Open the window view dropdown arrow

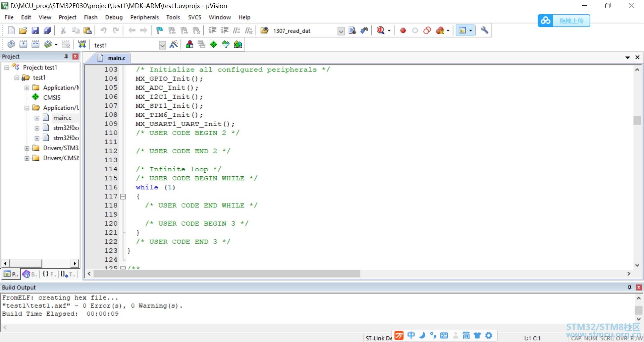[471, 31]
